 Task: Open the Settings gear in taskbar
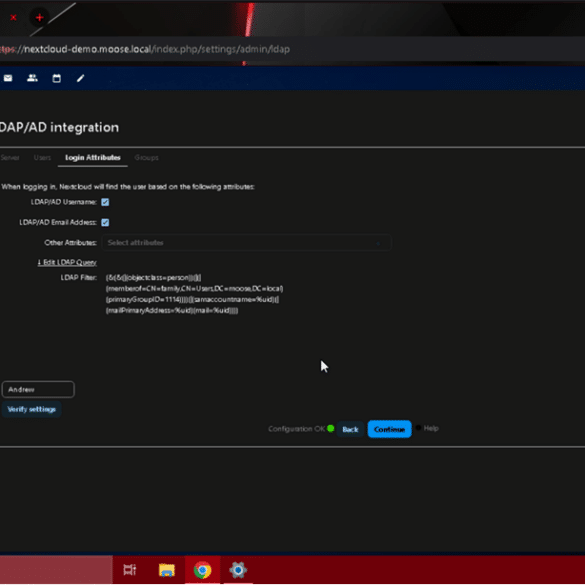238,570
